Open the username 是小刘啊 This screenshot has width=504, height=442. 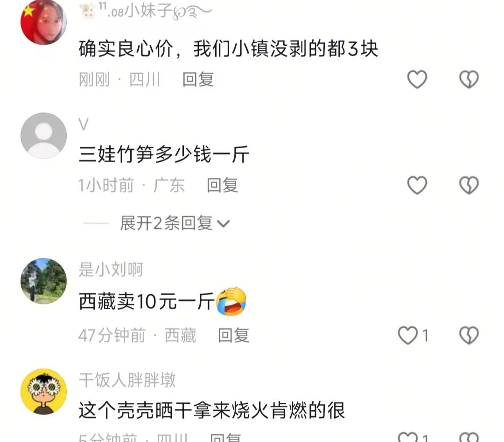111,269
